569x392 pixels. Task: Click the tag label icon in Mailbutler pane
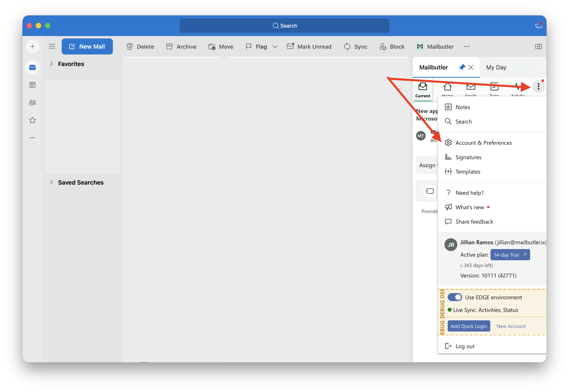point(429,191)
